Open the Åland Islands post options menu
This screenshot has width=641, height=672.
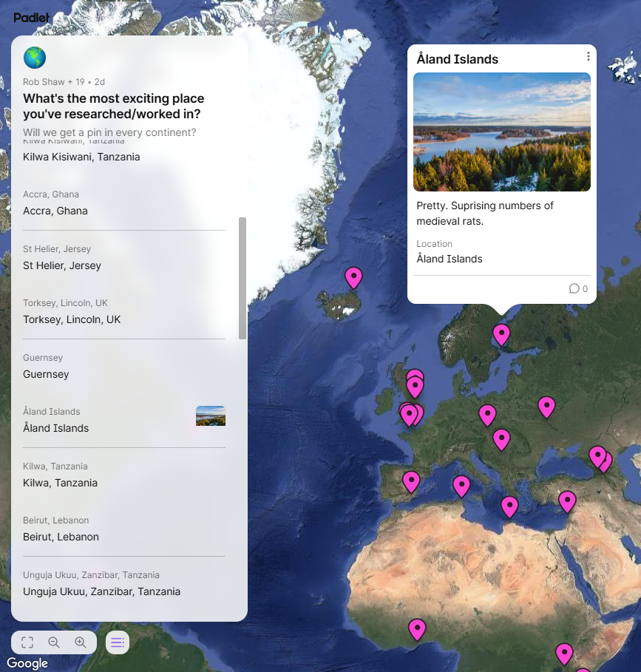point(588,57)
